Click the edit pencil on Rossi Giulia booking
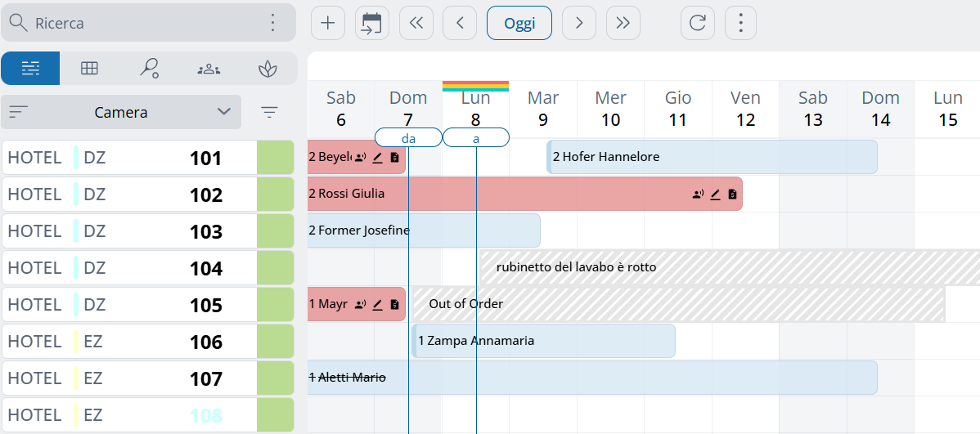Image resolution: width=980 pixels, height=434 pixels. (715, 195)
